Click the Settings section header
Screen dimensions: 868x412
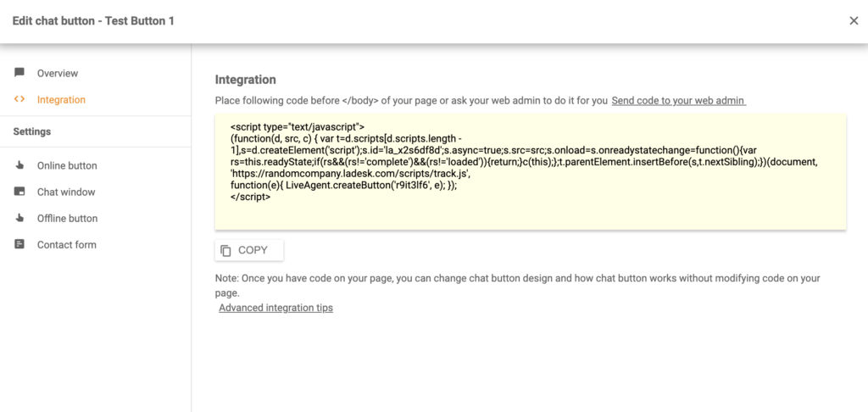(x=32, y=131)
